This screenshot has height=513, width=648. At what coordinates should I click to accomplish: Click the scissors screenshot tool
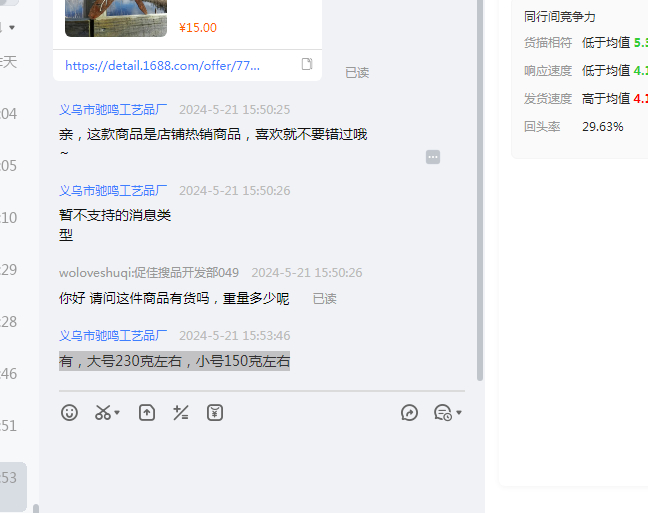[102, 412]
